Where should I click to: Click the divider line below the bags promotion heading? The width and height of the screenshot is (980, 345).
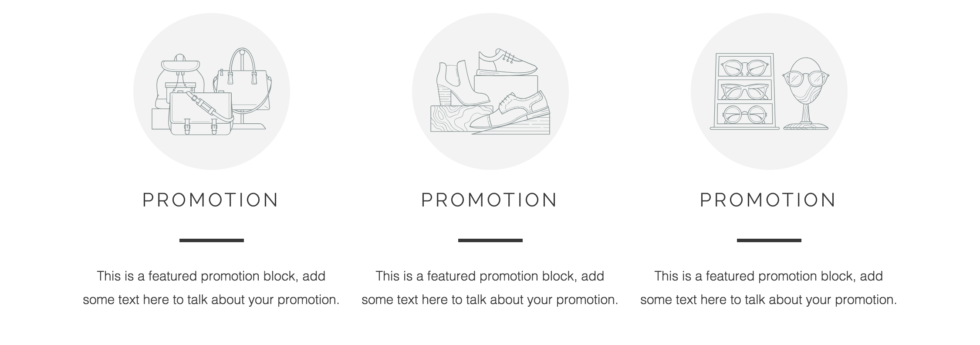(212, 240)
